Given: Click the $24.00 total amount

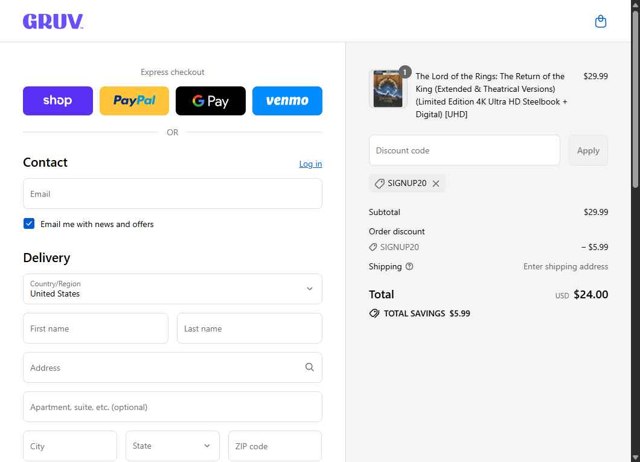Looking at the screenshot, I should click(x=591, y=295).
